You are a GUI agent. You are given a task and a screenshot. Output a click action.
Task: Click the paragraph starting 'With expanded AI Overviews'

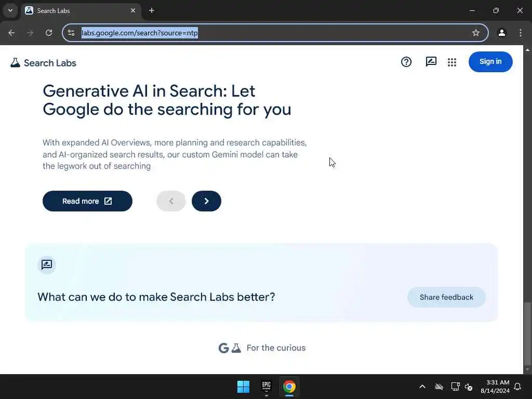pyautogui.click(x=175, y=154)
